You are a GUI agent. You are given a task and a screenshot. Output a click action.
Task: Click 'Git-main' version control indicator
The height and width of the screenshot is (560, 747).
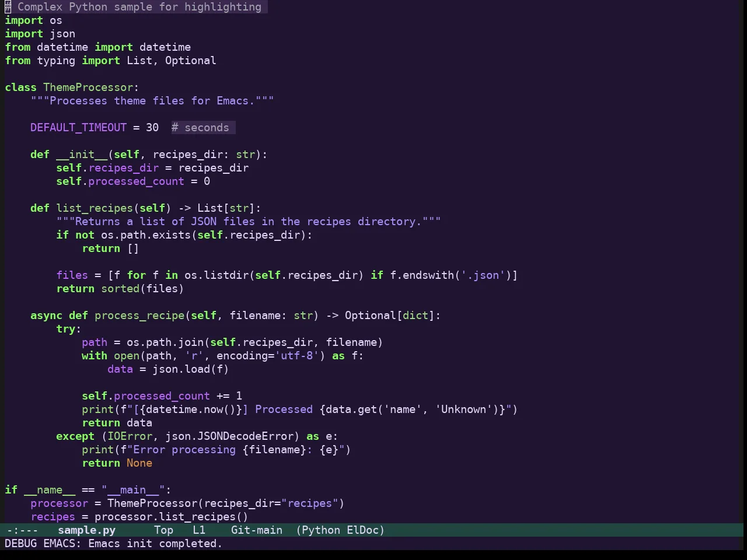click(x=256, y=530)
